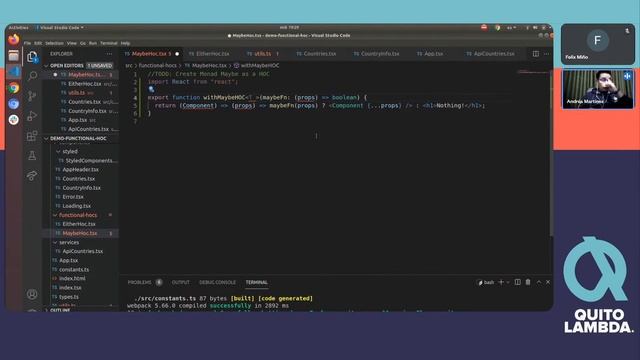Switch to the utils.ts editor tab
This screenshot has width=640, height=360.
click(262, 54)
